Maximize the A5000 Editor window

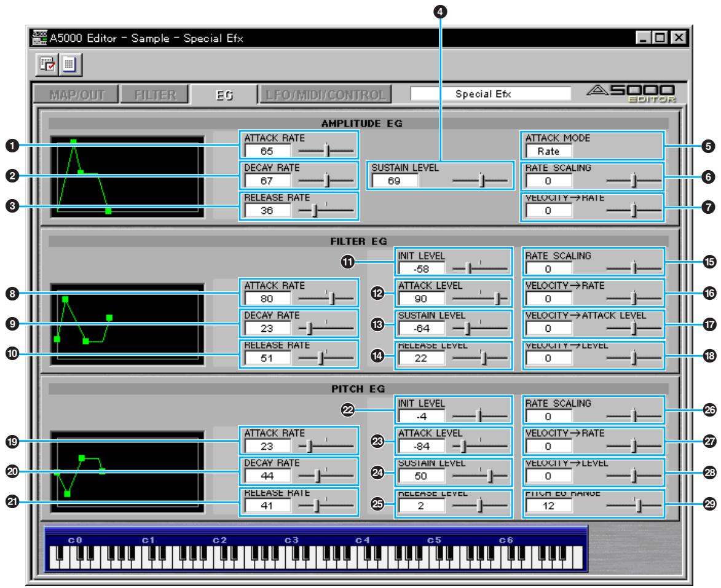(660, 37)
